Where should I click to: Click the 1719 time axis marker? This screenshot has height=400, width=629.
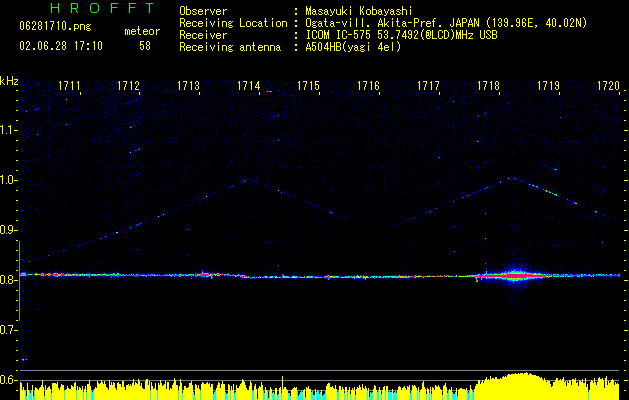548,86
